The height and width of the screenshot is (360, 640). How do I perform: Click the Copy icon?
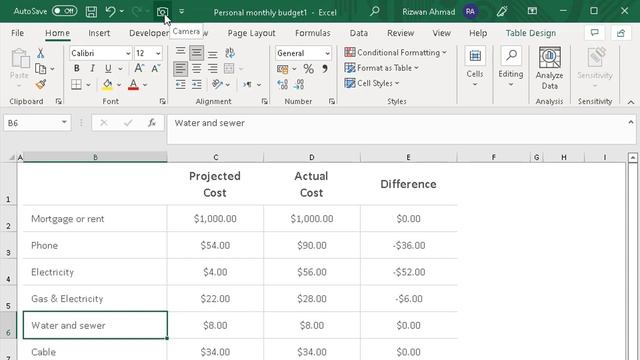pos(40,69)
